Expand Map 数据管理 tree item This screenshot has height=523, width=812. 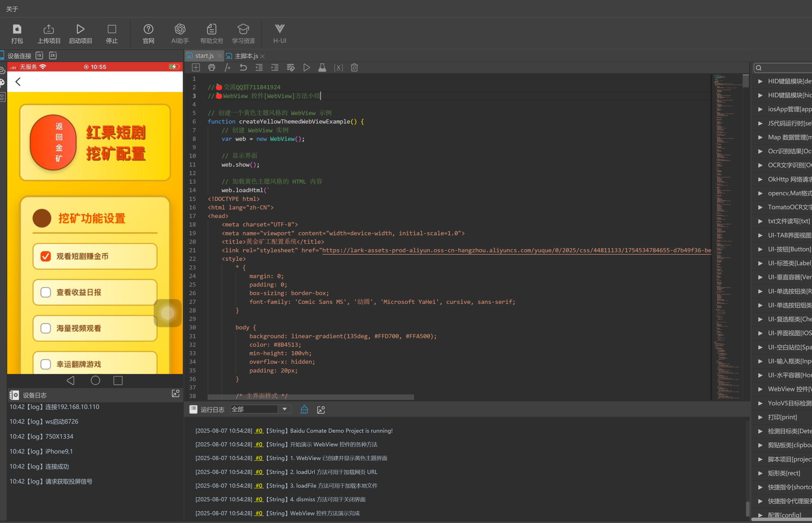point(760,137)
